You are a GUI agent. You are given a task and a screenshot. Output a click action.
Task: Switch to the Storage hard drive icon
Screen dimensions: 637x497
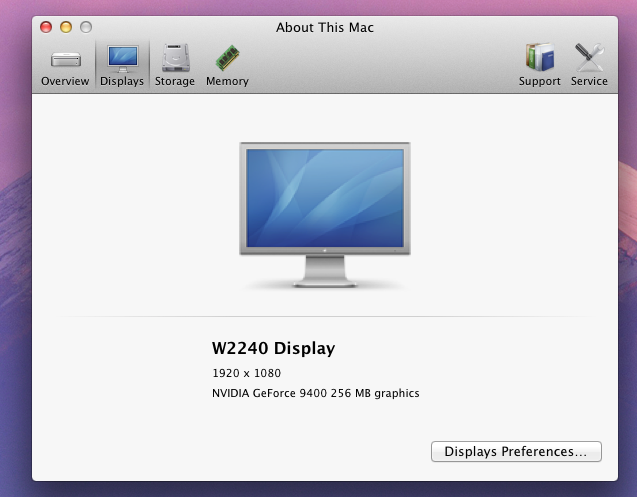click(175, 65)
